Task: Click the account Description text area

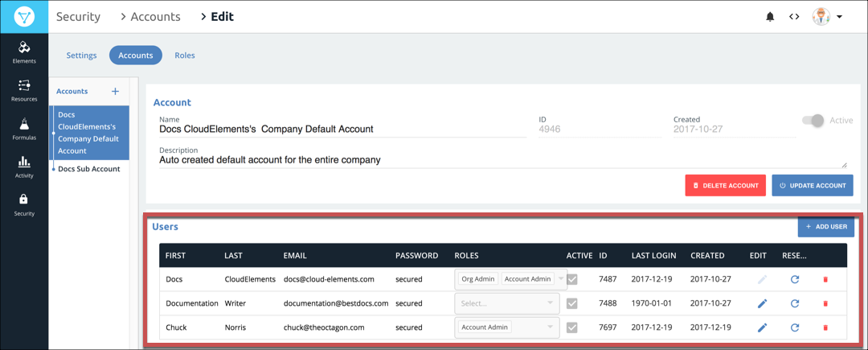Action: (502, 160)
